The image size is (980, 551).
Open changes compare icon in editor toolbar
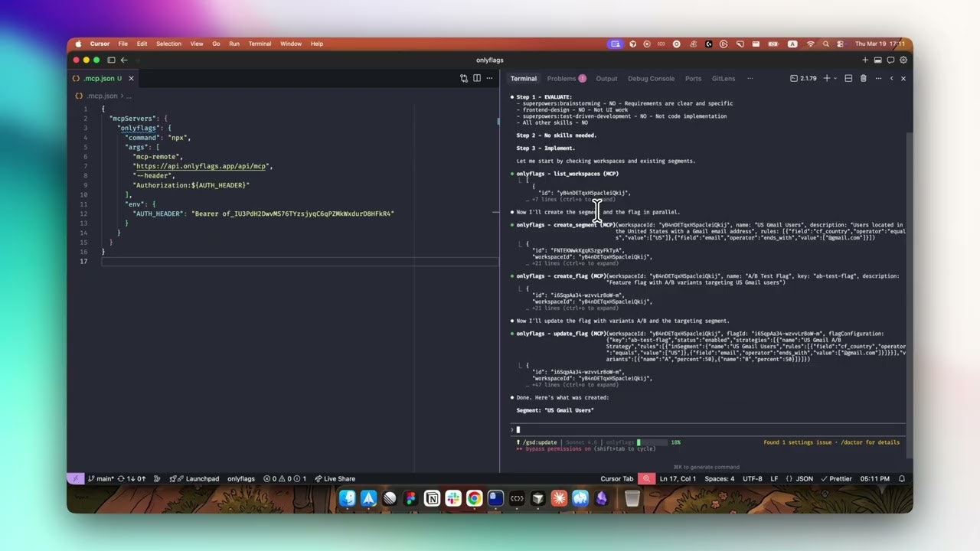(464, 78)
